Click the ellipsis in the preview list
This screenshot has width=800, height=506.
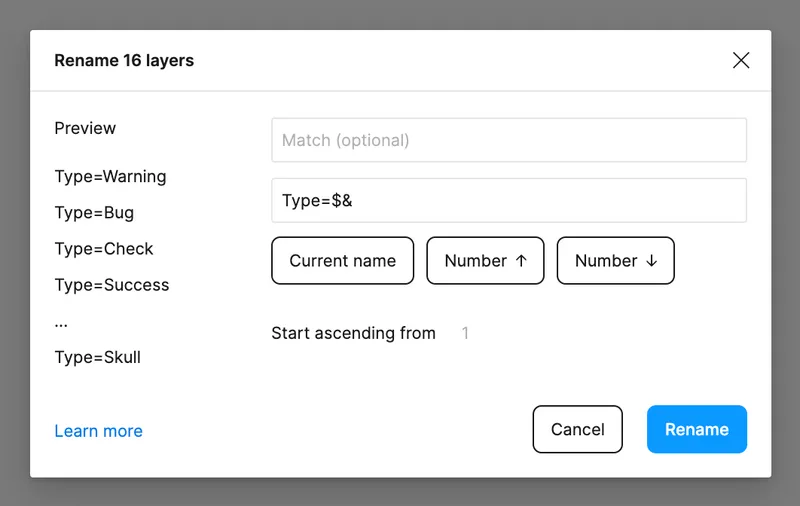[x=61, y=323]
